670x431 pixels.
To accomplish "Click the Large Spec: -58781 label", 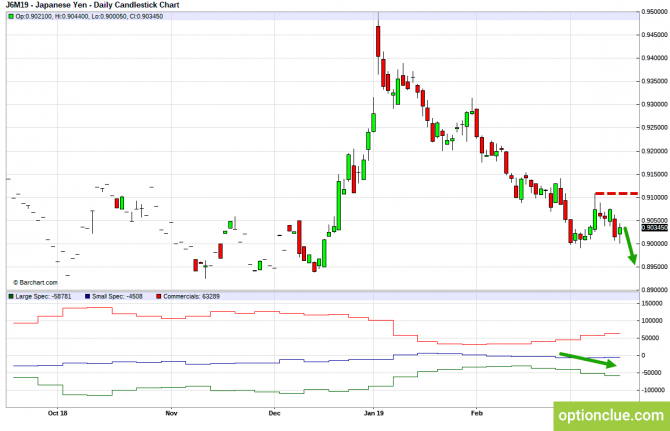I will (x=43, y=296).
